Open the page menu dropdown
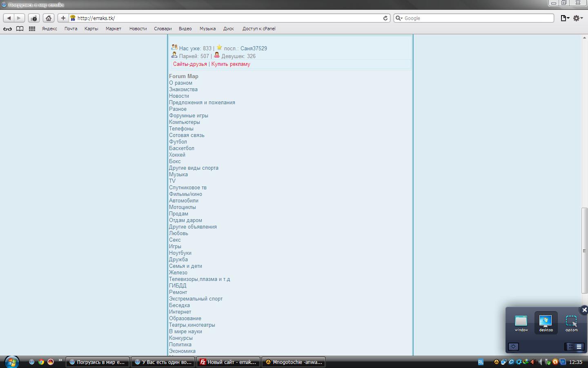The height and width of the screenshot is (368, 588). pos(565,18)
